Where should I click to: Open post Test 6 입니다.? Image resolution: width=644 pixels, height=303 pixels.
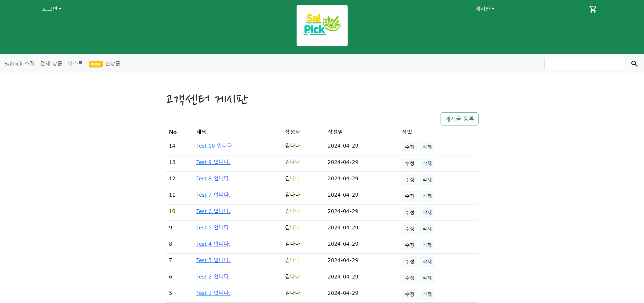pyautogui.click(x=213, y=211)
